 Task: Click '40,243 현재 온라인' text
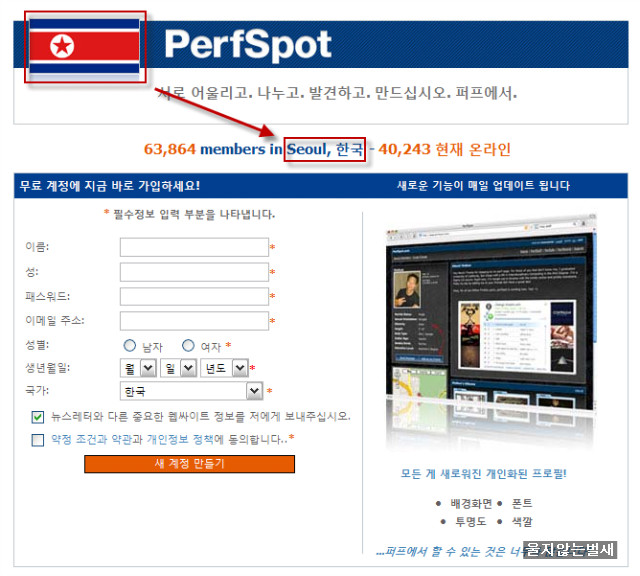click(444, 149)
